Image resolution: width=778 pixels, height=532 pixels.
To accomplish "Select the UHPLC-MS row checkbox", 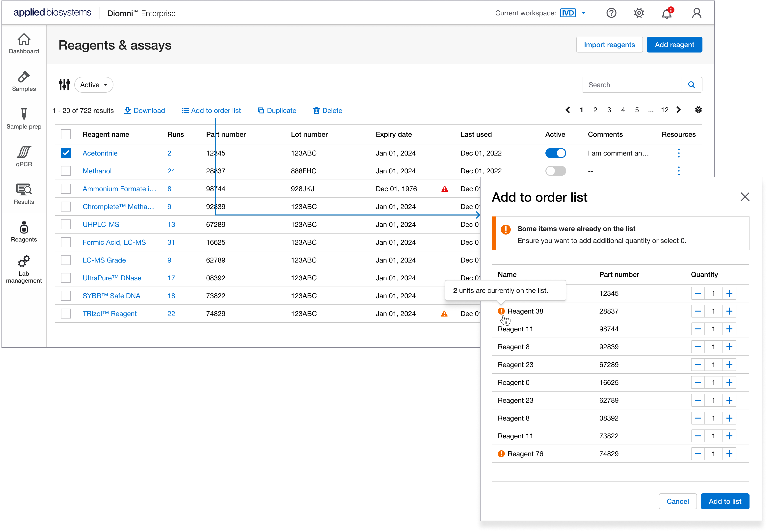I will [x=66, y=224].
